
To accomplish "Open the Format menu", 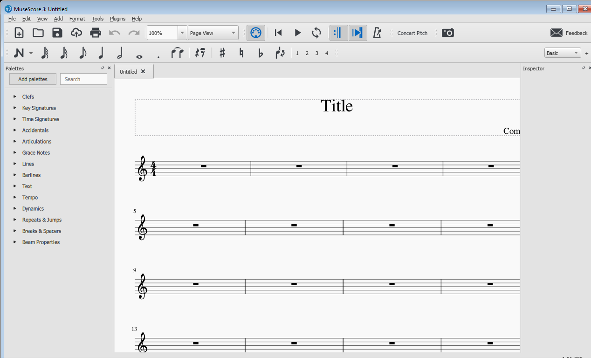I will [x=77, y=19].
